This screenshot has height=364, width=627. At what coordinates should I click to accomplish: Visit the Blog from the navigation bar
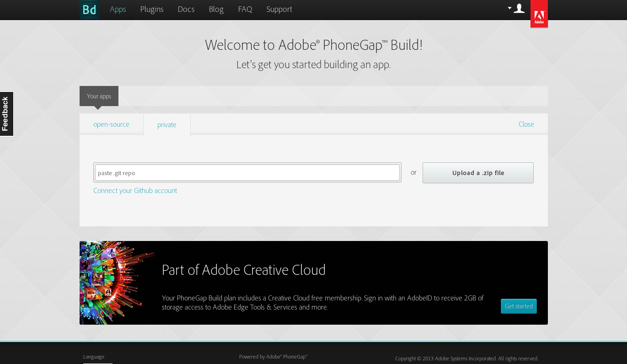click(x=216, y=9)
